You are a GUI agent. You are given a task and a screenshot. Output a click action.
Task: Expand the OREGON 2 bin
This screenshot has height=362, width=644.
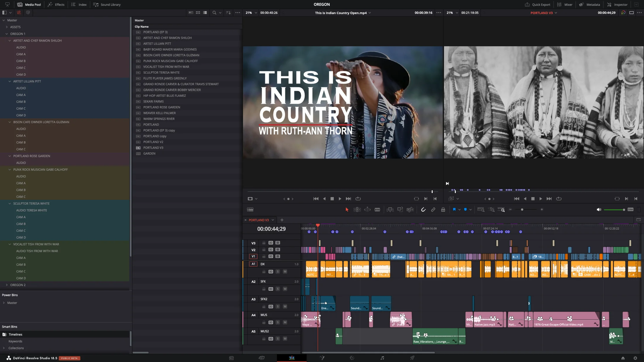click(7, 285)
